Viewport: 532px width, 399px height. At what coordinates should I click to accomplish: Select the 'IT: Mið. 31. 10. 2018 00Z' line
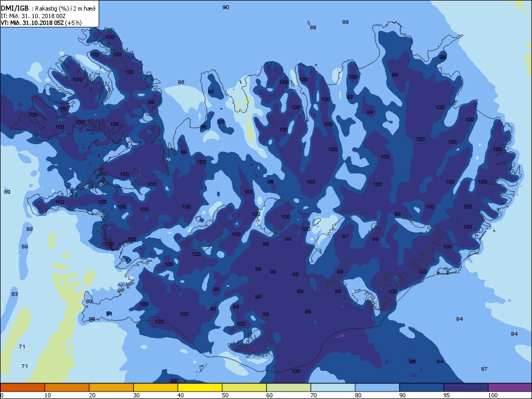pyautogui.click(x=33, y=16)
